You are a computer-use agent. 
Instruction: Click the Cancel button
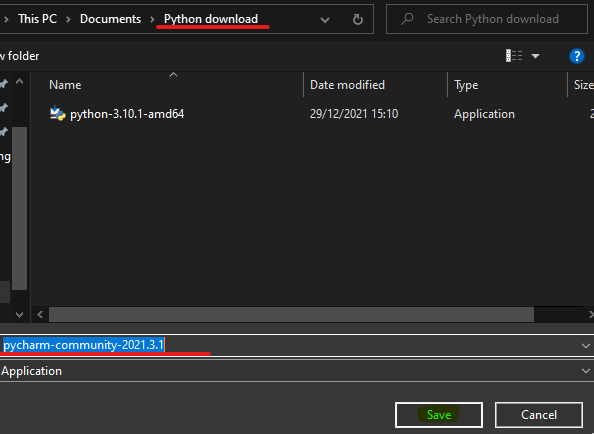click(x=539, y=415)
